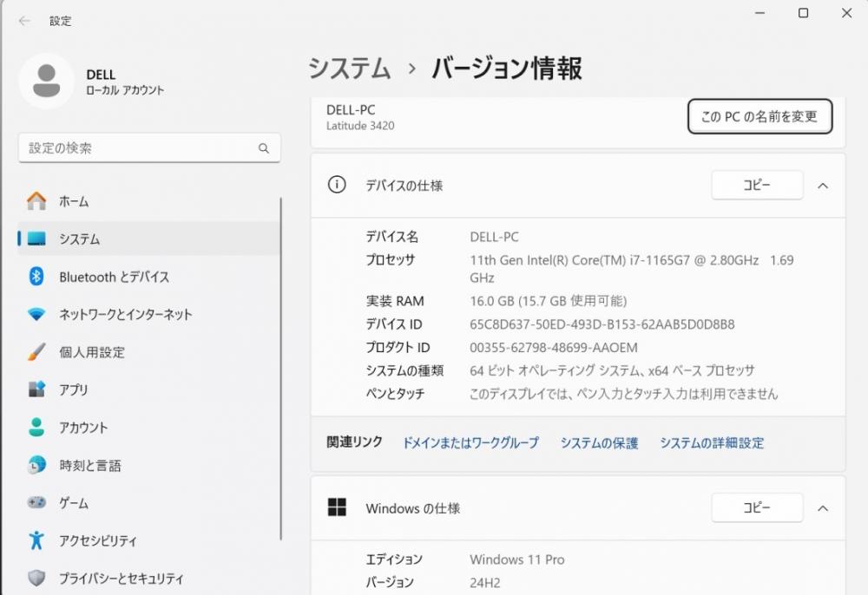Screen dimensions: 868x595
Task: Open システムの詳細設定 link
Action: (x=712, y=442)
